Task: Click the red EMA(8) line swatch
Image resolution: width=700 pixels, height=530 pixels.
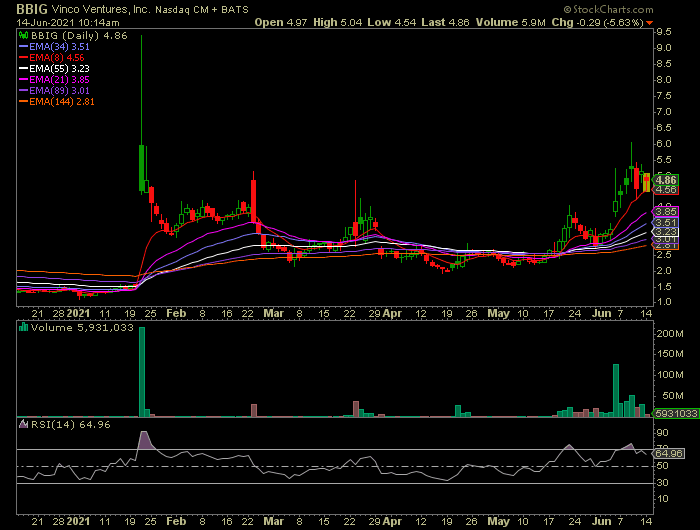Action: tap(24, 58)
